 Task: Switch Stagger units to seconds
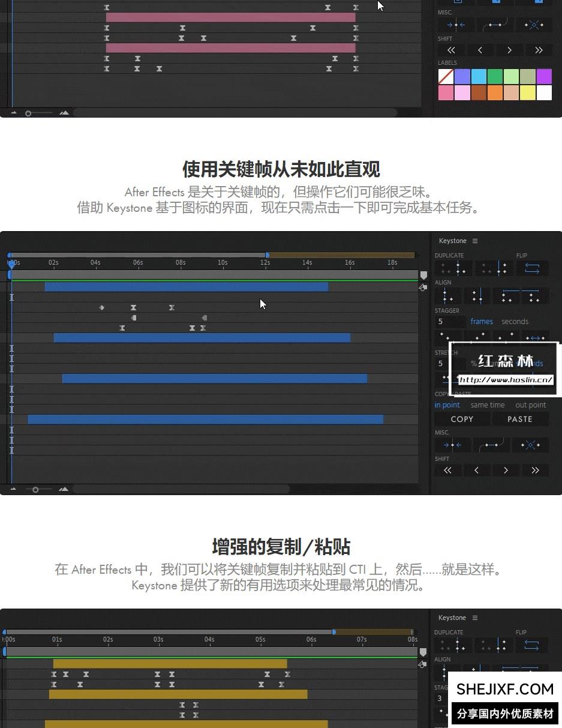coord(515,321)
